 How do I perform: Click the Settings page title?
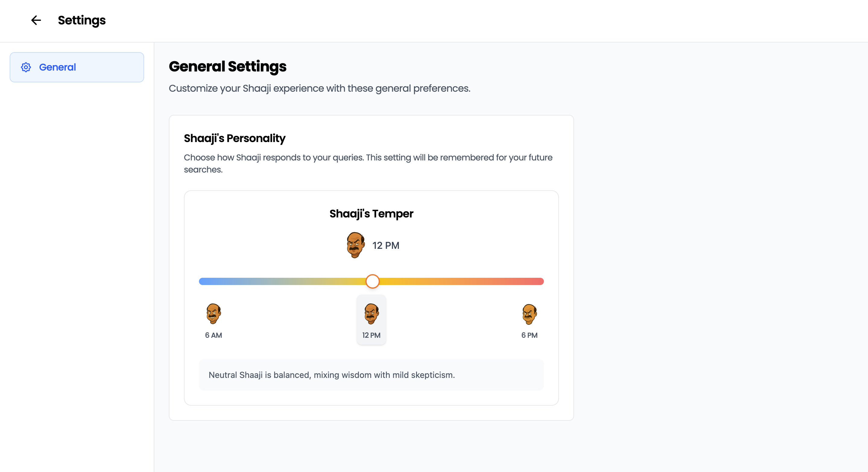pyautogui.click(x=81, y=20)
